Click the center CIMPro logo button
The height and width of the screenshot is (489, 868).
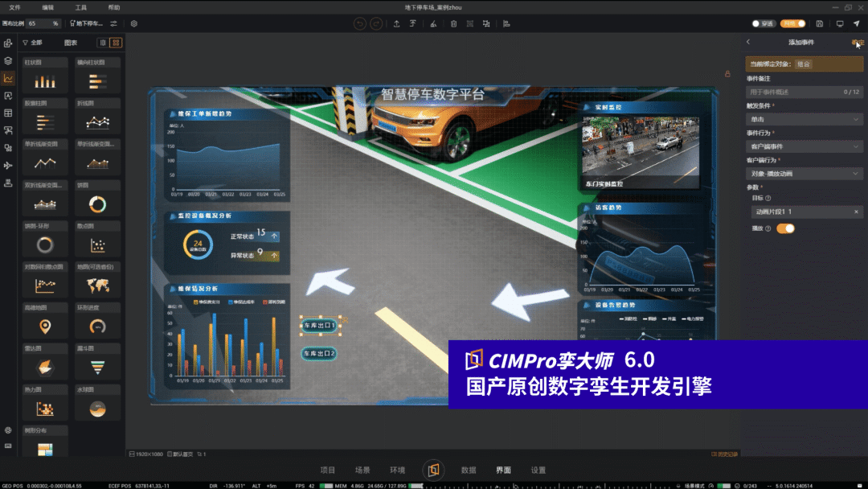(x=433, y=471)
